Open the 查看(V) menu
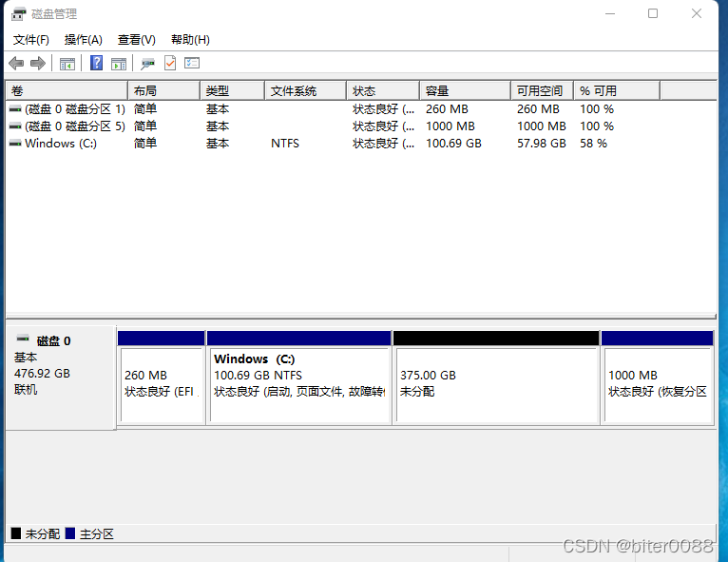This screenshot has width=728, height=562. coord(137,40)
